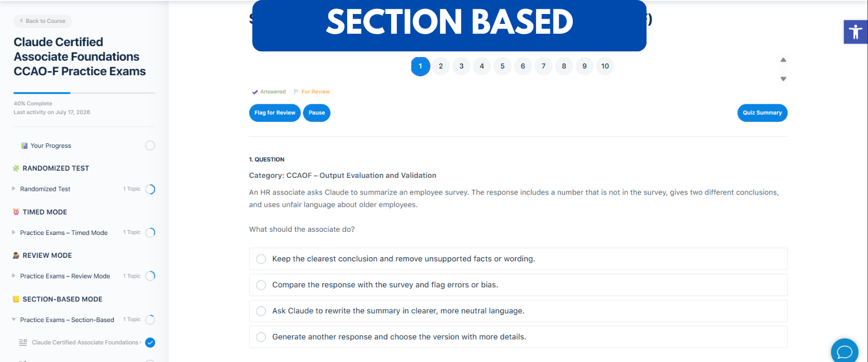Click the course progress bar
Screen dimensions: 868x362
[84, 93]
